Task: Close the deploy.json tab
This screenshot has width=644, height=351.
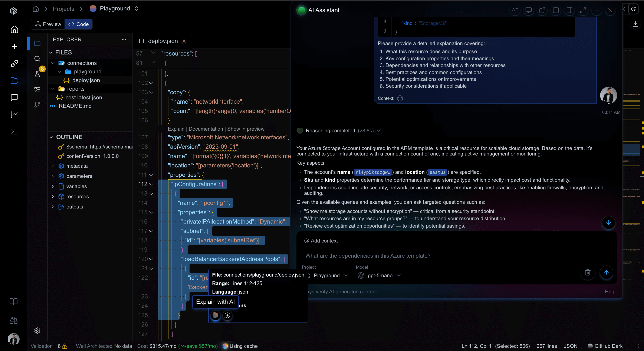Action: click(x=184, y=41)
